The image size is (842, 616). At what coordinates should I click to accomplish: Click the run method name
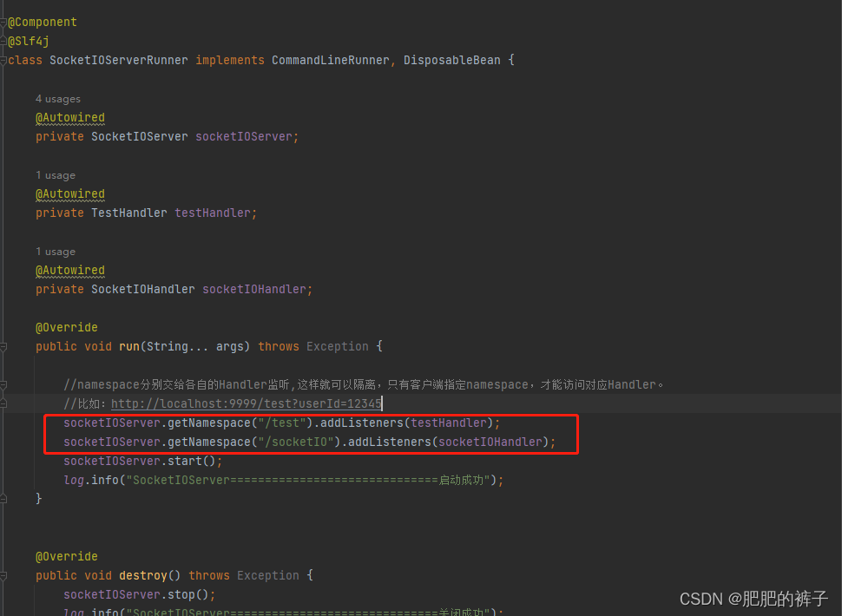[x=129, y=347]
